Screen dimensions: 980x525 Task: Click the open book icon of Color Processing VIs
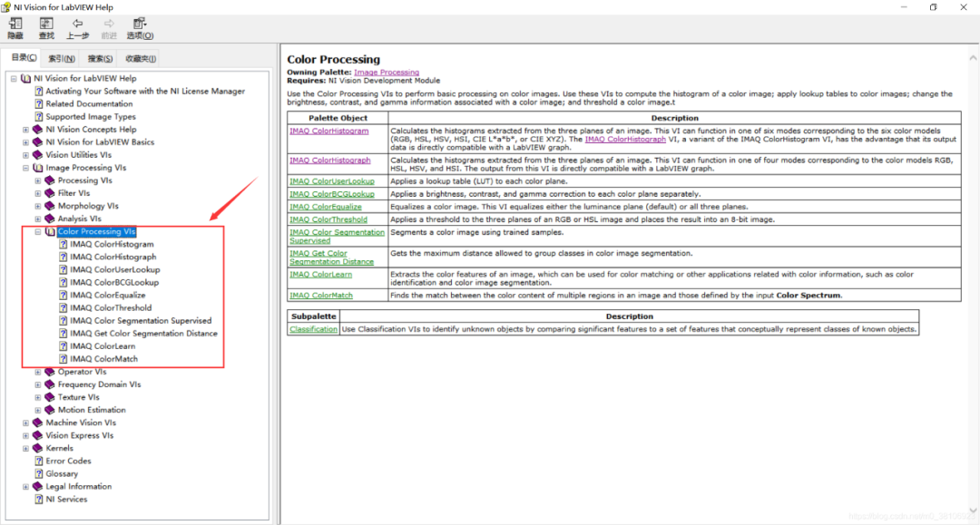[50, 231]
